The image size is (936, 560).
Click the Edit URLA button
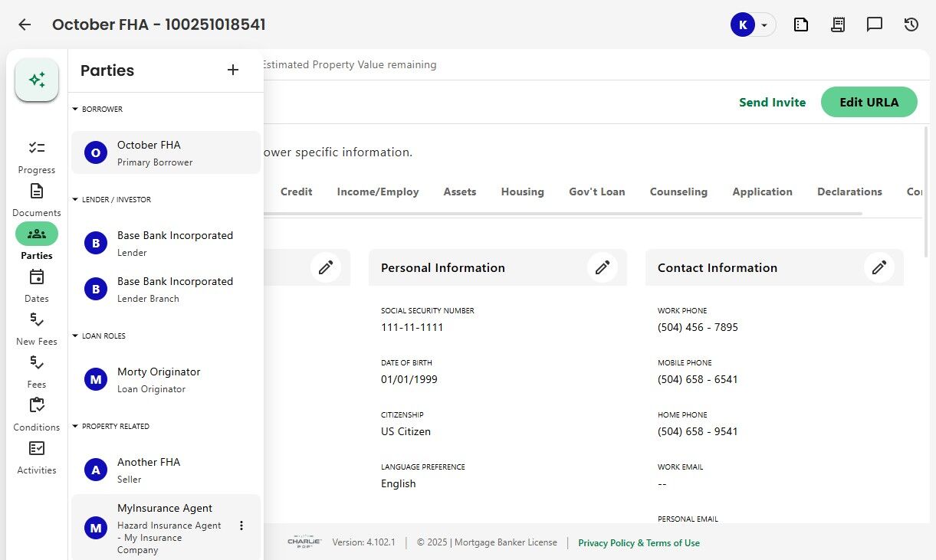pos(869,103)
